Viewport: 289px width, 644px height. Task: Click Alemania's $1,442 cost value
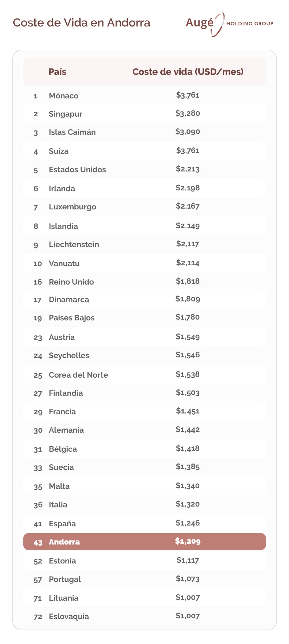coord(188,430)
